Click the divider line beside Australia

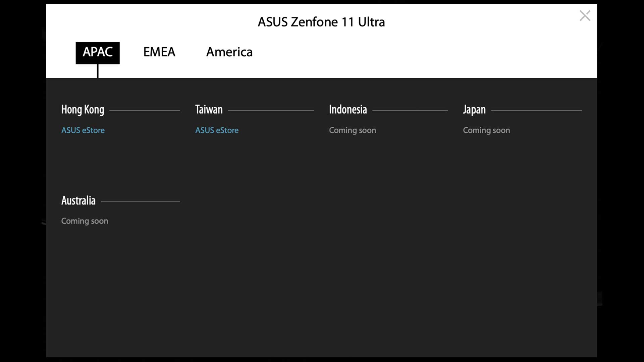(x=141, y=201)
